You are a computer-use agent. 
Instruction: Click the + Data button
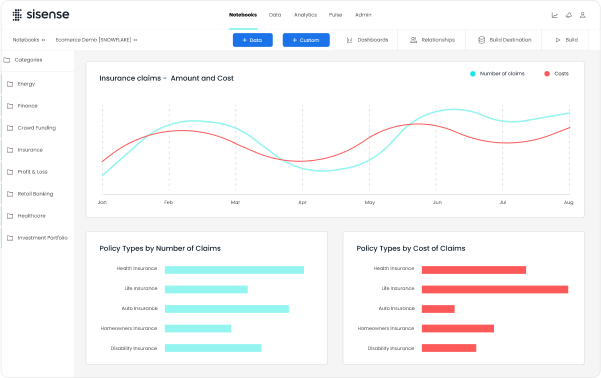click(253, 40)
